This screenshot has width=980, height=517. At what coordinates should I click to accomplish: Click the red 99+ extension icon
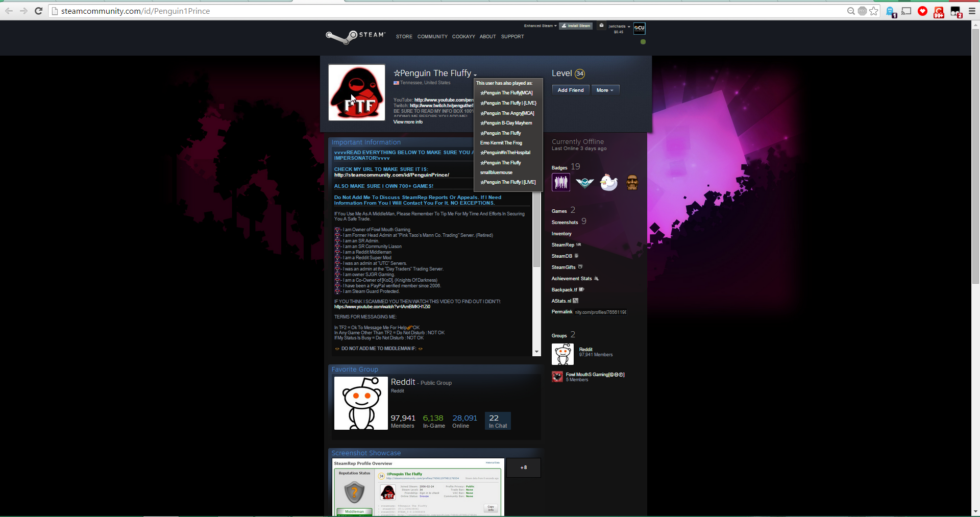(939, 12)
